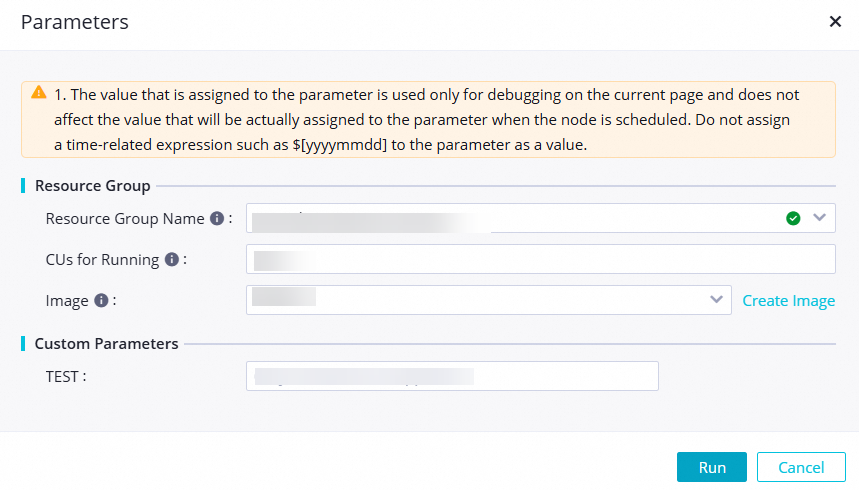Click the green checkmark status icon
This screenshot has width=859, height=490.
coord(793,218)
